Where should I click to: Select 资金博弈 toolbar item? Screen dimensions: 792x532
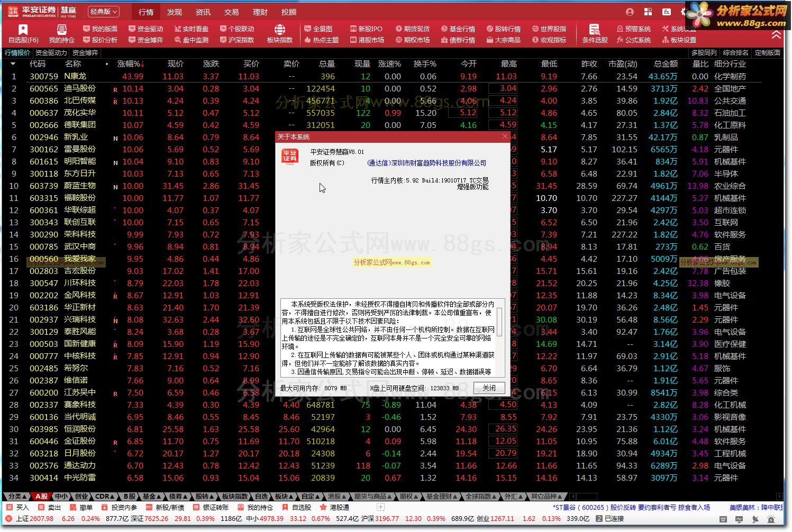pos(145,40)
